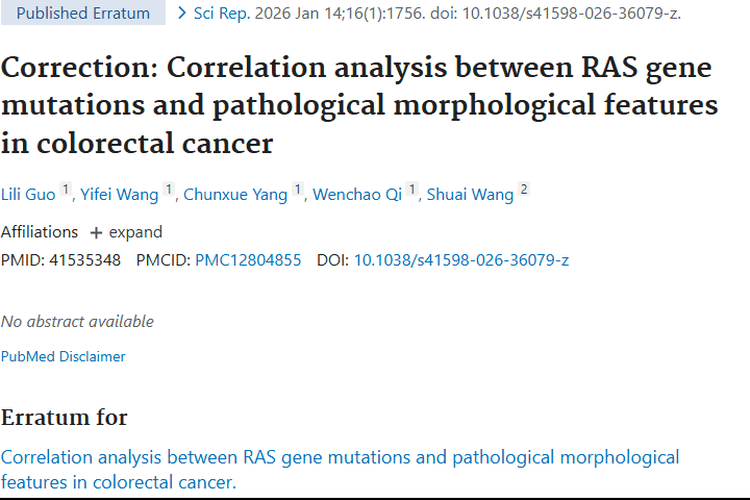The height and width of the screenshot is (500, 750).
Task: Click affiliation superscript 2 after Shuai Wang
Action: click(524, 189)
